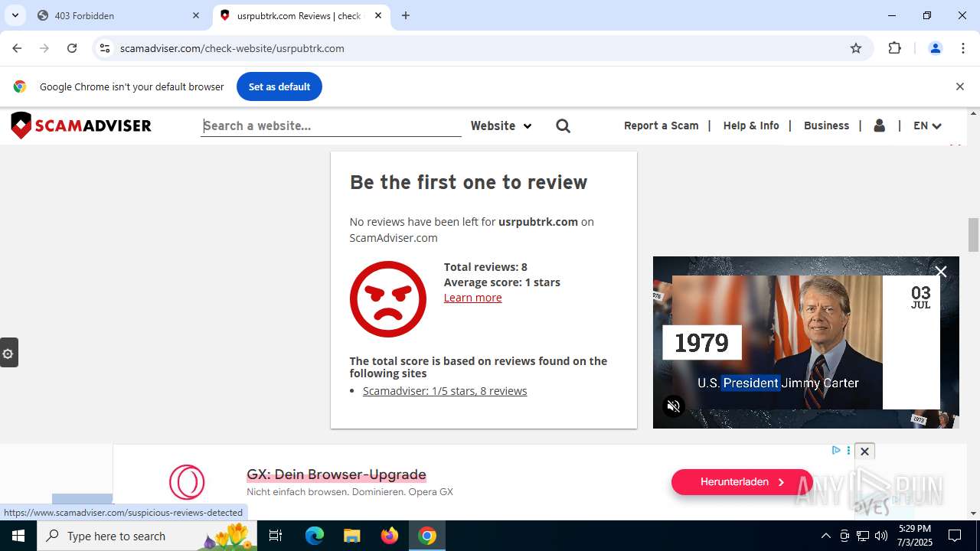Click the Chrome taskbar icon
This screenshot has width=980, height=551.
pos(427,536)
